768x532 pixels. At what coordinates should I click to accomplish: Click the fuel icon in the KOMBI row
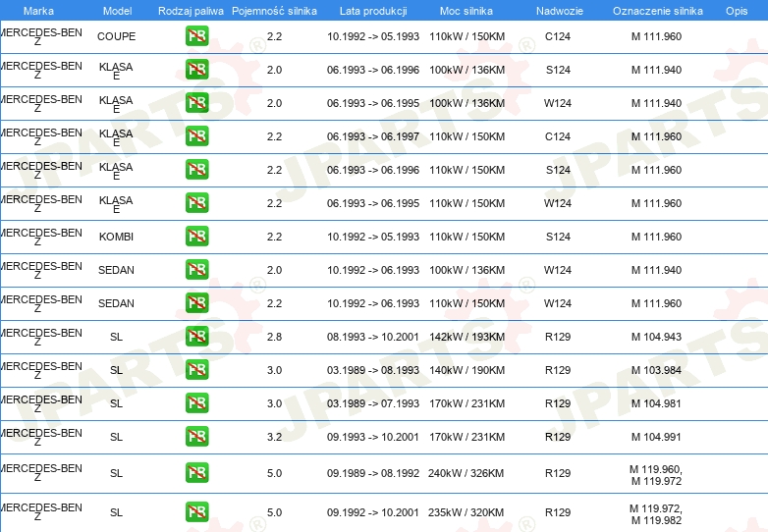(196, 236)
